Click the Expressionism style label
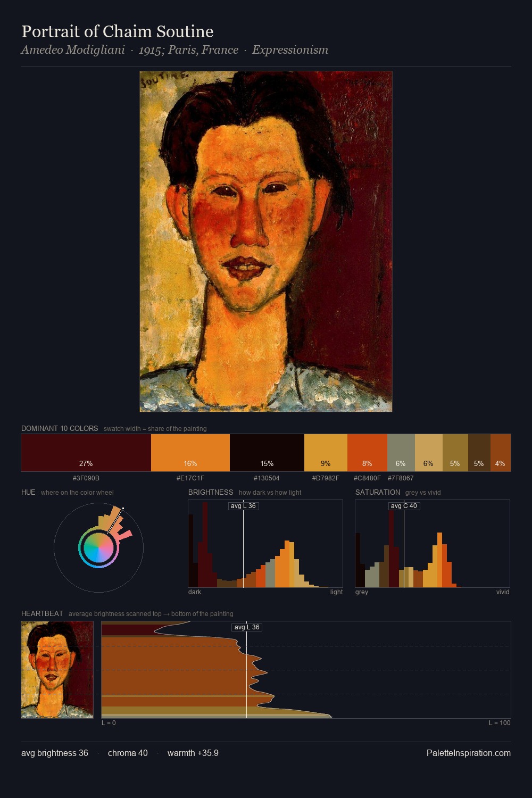 (290, 50)
